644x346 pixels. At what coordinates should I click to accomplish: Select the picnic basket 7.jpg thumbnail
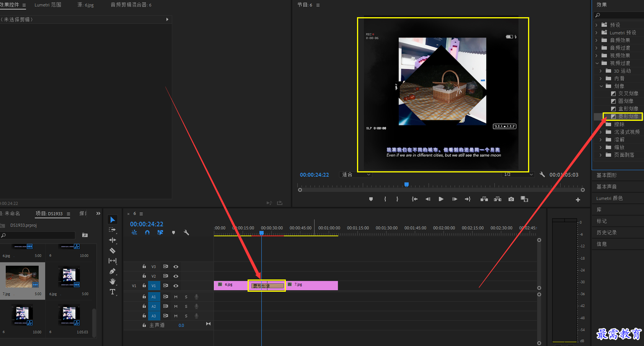(22, 276)
